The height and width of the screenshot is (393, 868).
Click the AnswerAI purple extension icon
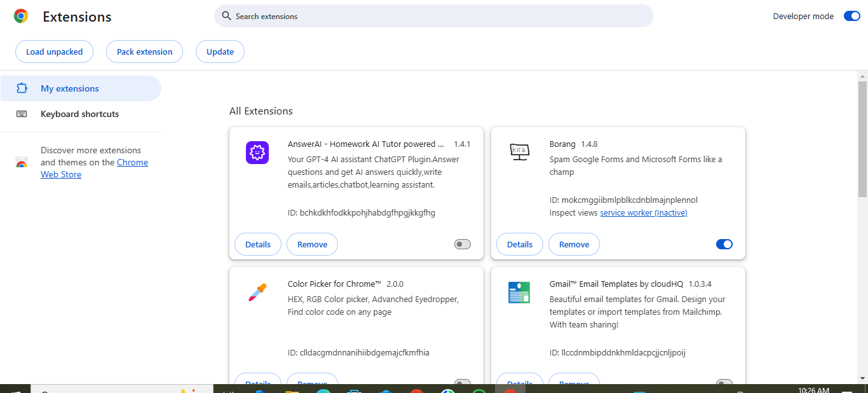pos(257,153)
